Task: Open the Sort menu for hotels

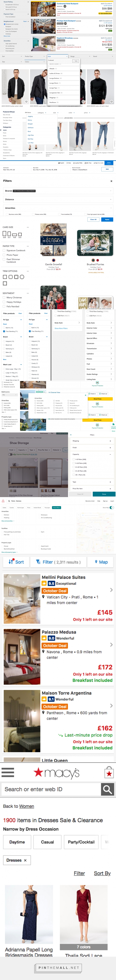Action: tap(16, 562)
